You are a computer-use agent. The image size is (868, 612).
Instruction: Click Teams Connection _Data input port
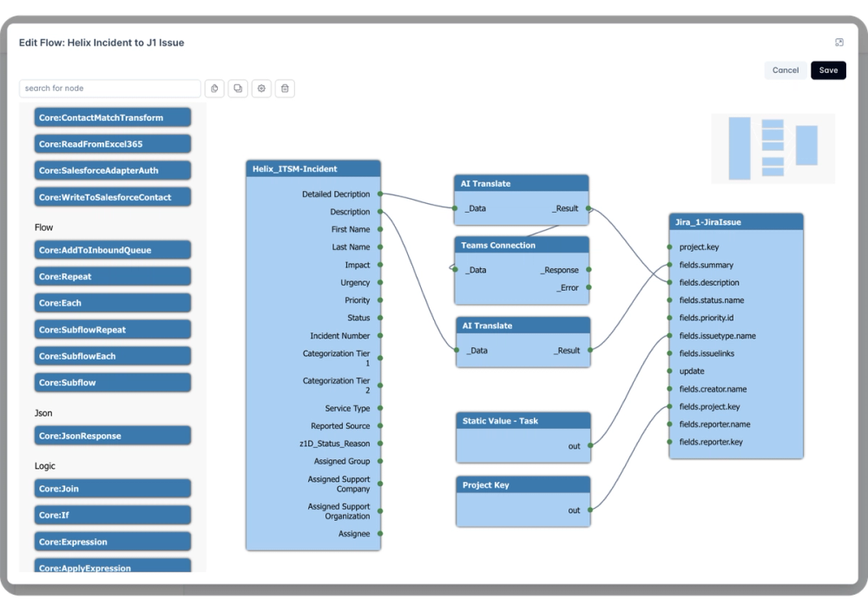pos(455,270)
